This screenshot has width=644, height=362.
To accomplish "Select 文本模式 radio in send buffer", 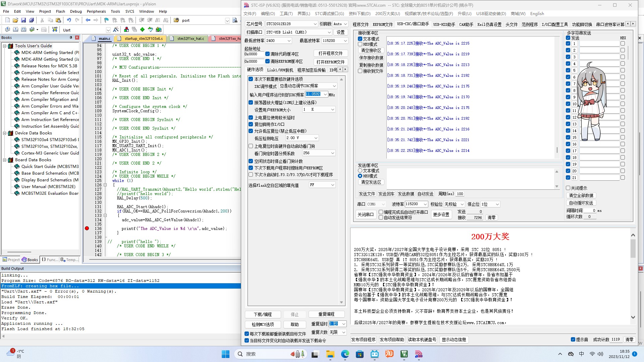I will click(360, 171).
